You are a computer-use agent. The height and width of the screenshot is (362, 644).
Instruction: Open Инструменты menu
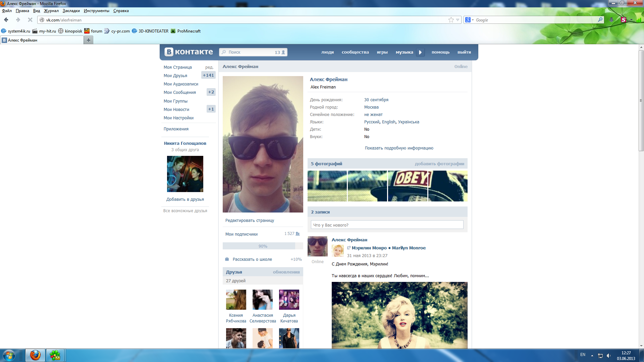click(97, 11)
